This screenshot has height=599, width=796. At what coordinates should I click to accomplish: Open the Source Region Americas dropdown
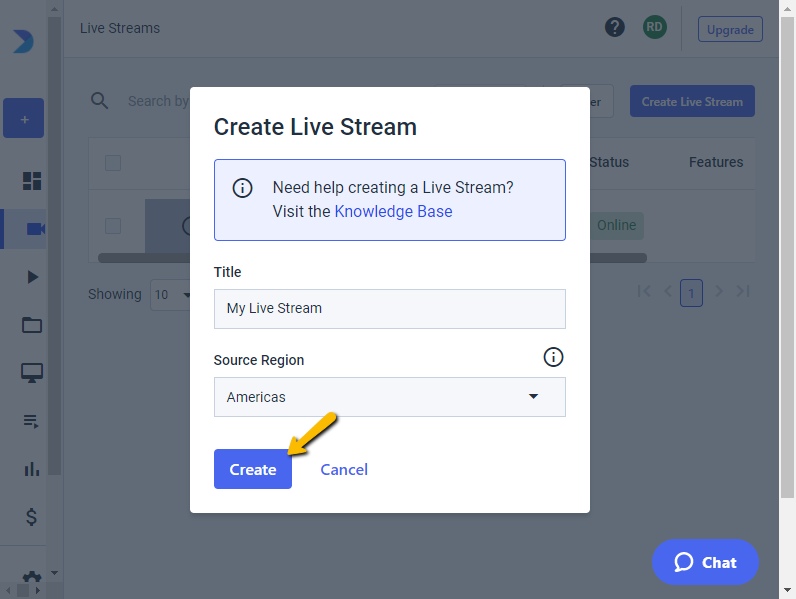coord(389,397)
